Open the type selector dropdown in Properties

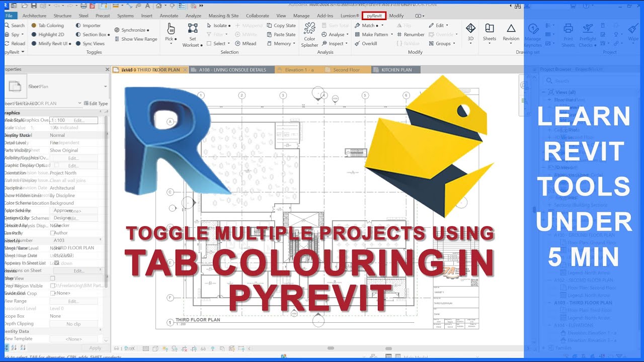[106, 87]
